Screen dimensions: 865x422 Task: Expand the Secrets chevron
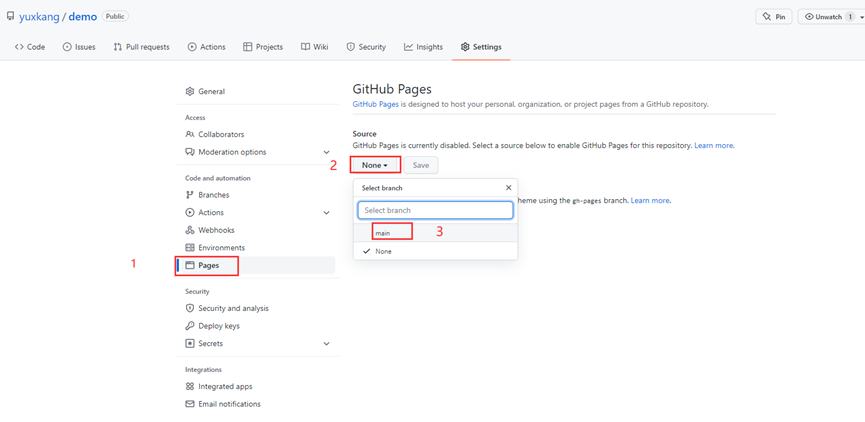click(x=326, y=344)
